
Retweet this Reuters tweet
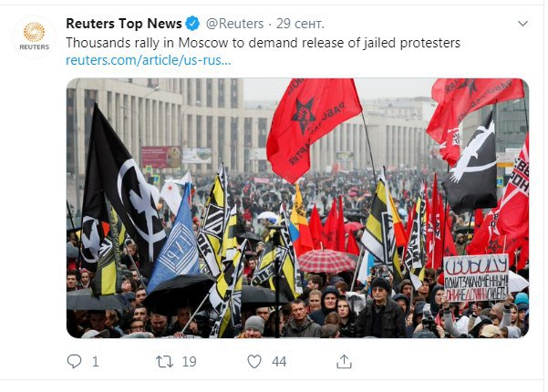pyautogui.click(x=164, y=362)
